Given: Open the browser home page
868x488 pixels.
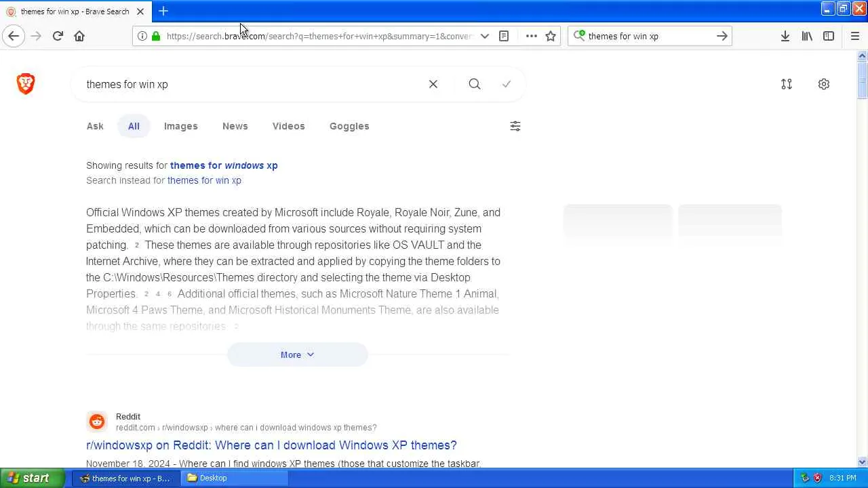Looking at the screenshot, I should 79,36.
